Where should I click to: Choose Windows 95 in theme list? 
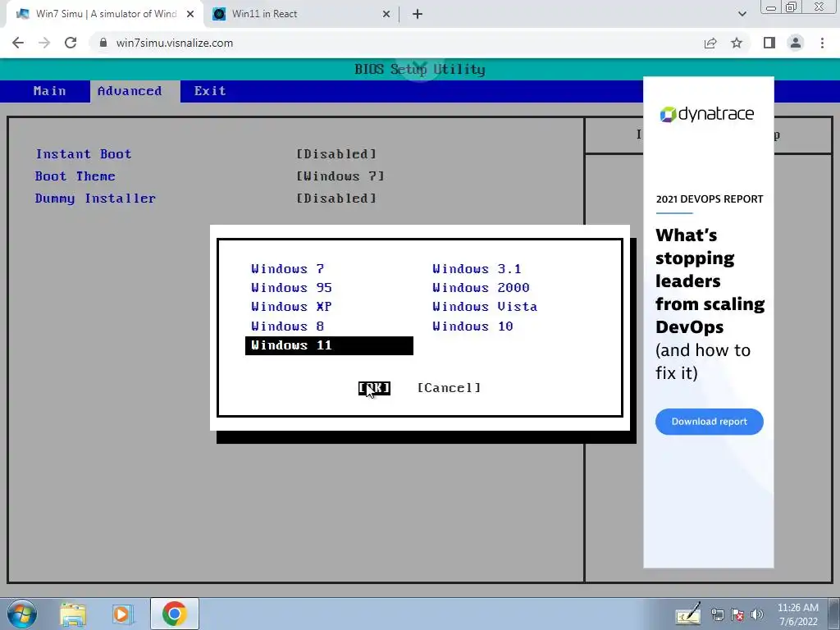pyautogui.click(x=291, y=288)
